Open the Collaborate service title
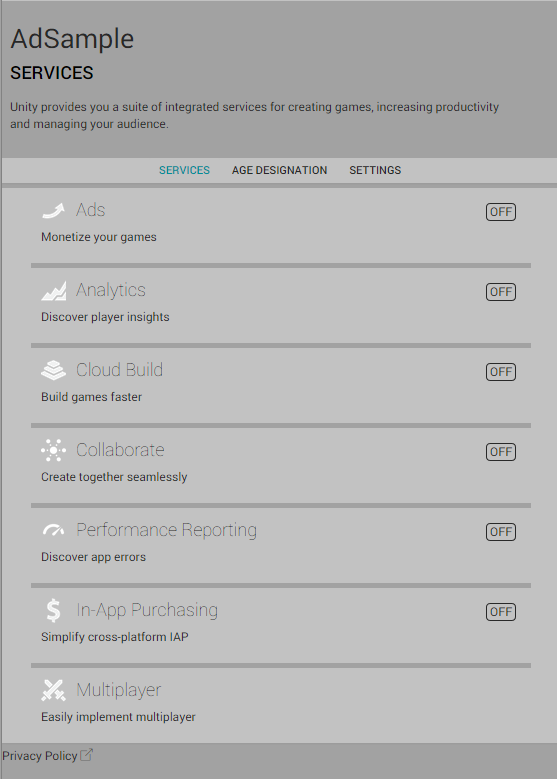This screenshot has height=779, width=557. click(x=120, y=450)
